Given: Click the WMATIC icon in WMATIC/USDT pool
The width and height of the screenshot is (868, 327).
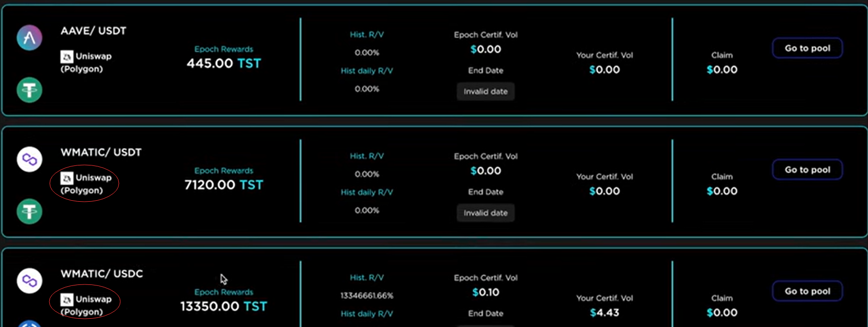Looking at the screenshot, I should pyautogui.click(x=29, y=159).
